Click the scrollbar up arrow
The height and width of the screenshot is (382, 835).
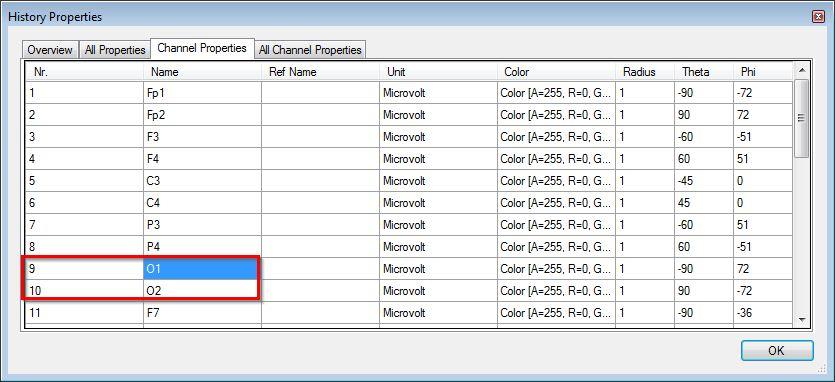coord(801,70)
